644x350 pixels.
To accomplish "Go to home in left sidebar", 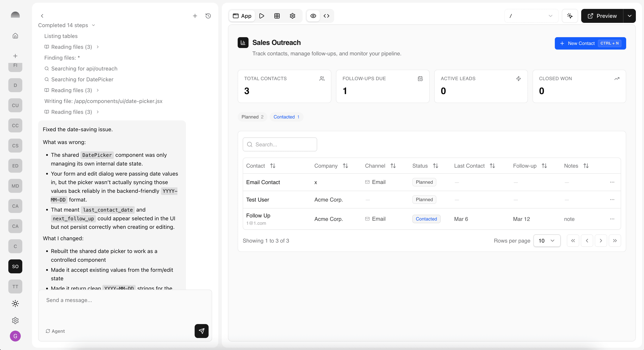I will click(x=15, y=36).
